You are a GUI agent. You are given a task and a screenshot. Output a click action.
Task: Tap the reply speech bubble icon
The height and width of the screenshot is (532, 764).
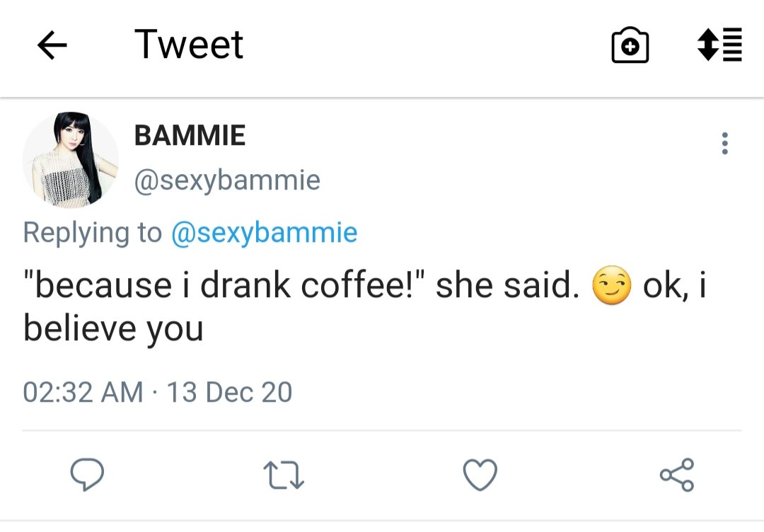pos(88,475)
